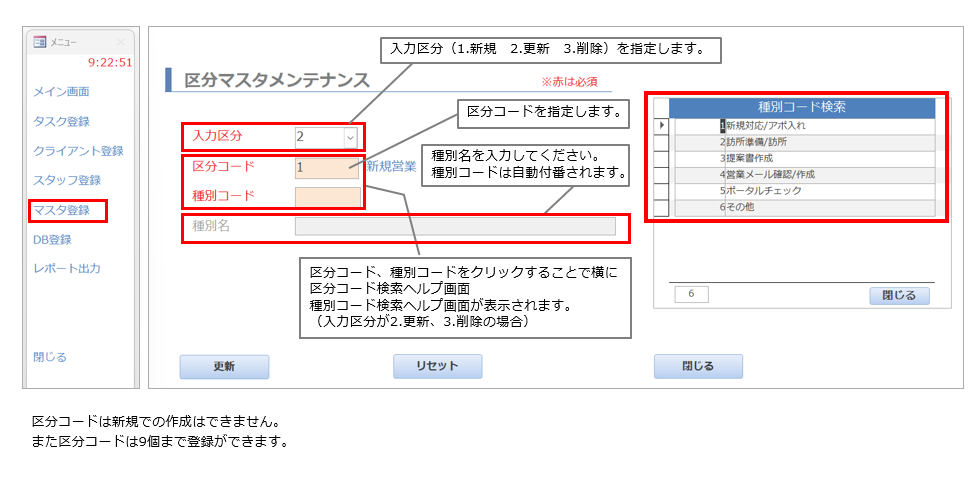Click 閉じる button at form bottom
Image resolution: width=978 pixels, height=501 pixels.
(x=698, y=366)
